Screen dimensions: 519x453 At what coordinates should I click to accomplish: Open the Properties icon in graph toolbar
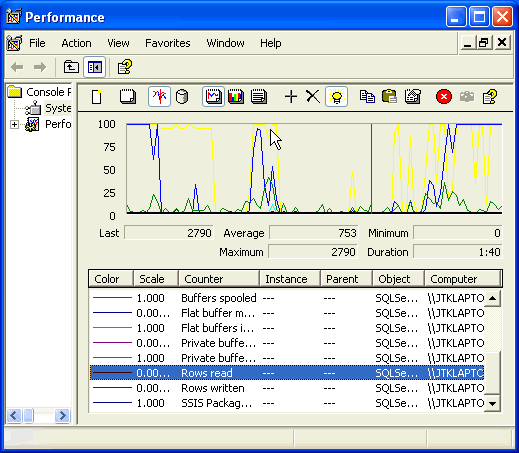[x=413, y=97]
